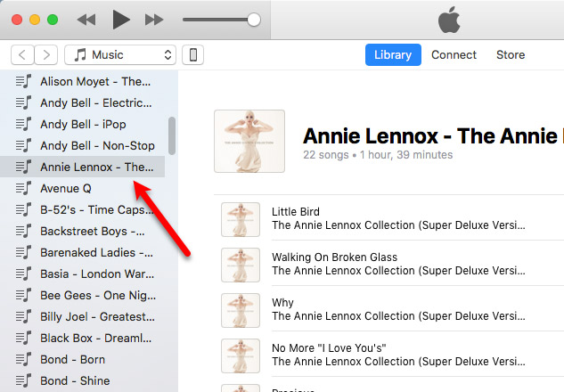Go to the Store tab
The width and height of the screenshot is (564, 392).
(x=511, y=54)
